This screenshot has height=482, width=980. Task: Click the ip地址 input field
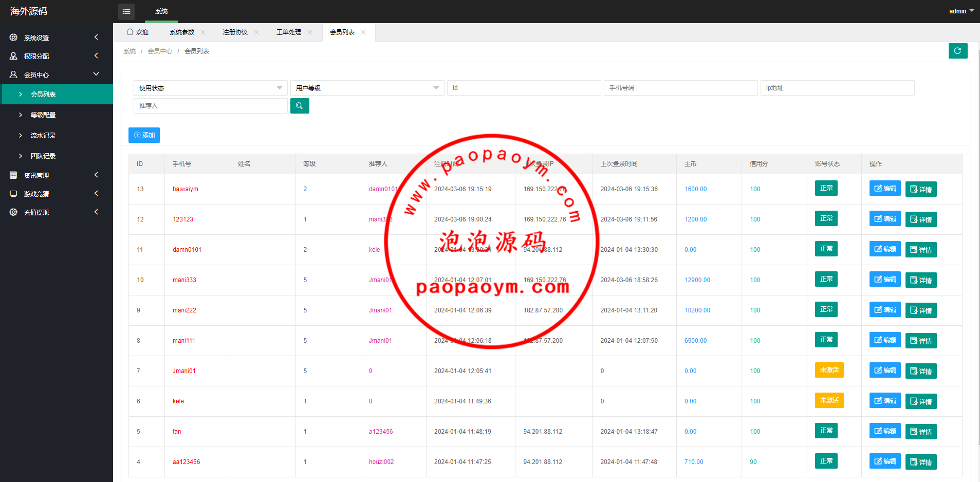pos(837,88)
